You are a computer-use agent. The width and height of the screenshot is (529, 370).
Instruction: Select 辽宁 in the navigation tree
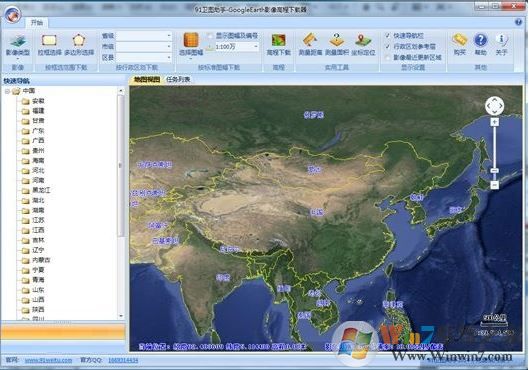38,250
